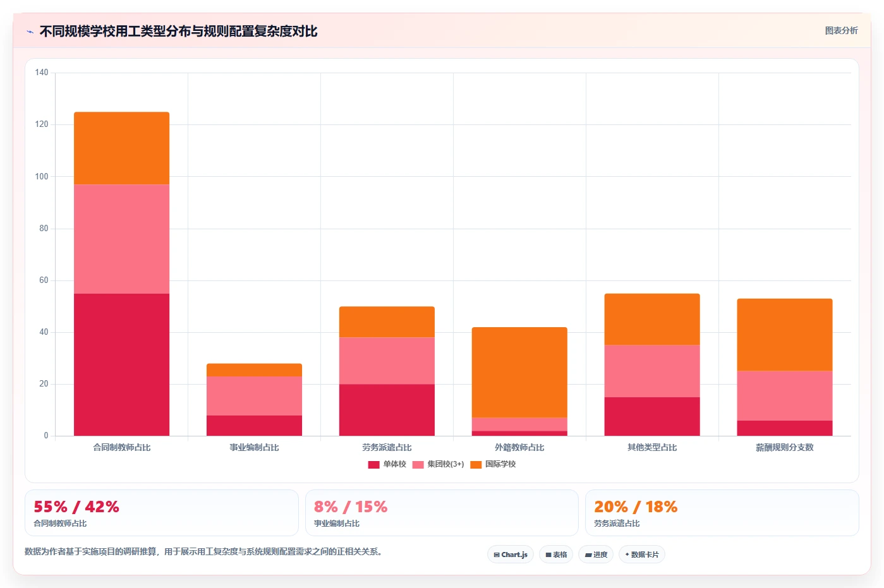884x588 pixels.
Task: Click the 表格 tag chip
Action: pyautogui.click(x=556, y=555)
